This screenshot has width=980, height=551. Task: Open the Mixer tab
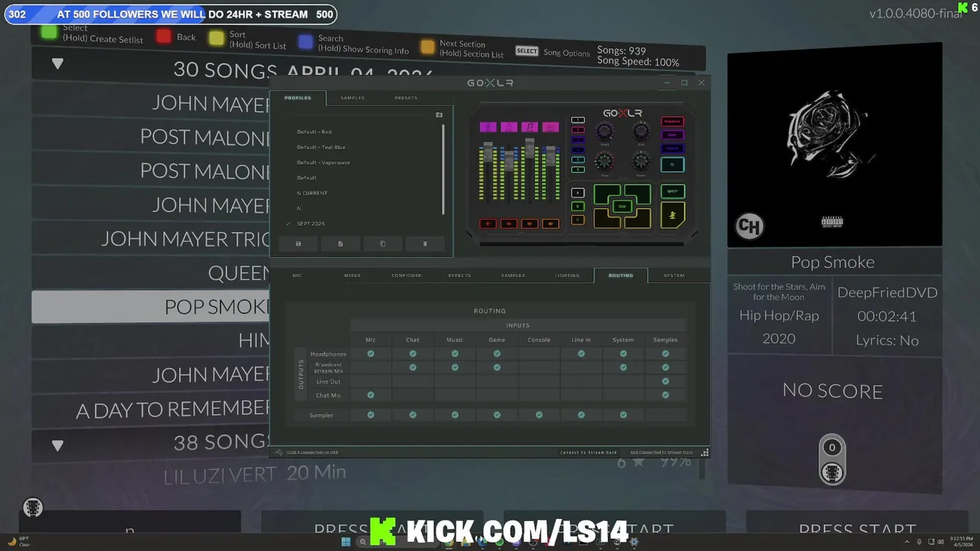click(x=352, y=275)
